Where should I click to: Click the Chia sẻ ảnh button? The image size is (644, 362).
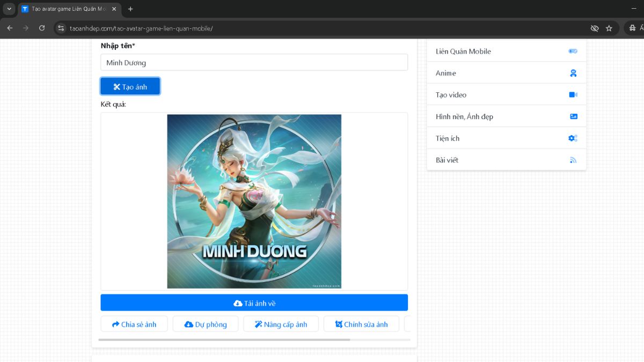pos(134,324)
